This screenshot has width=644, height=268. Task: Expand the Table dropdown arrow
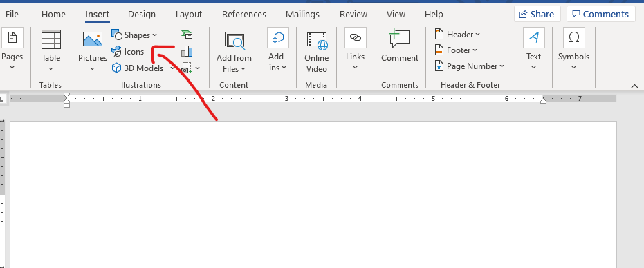(51, 68)
